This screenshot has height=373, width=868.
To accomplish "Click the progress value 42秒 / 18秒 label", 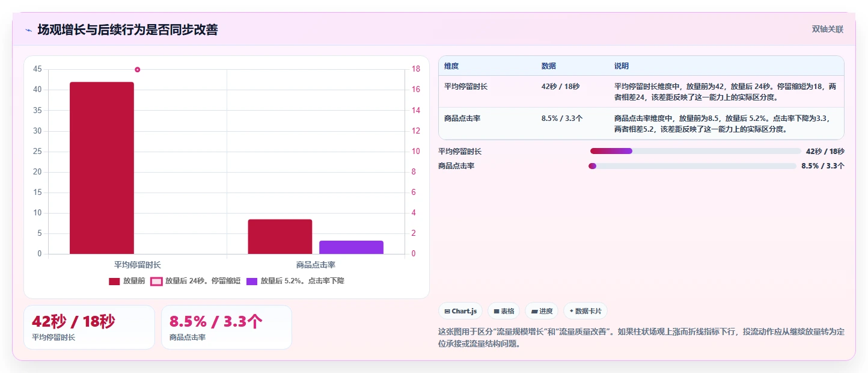I will click(x=825, y=152).
